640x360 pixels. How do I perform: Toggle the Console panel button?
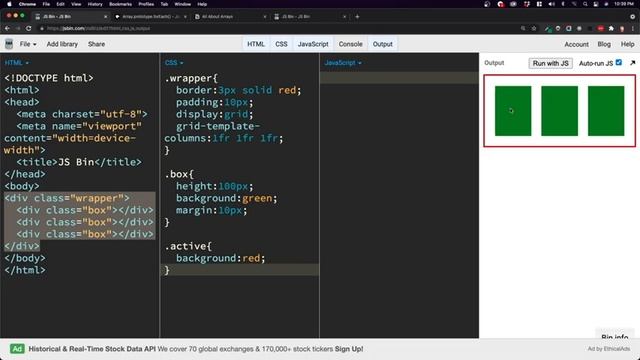point(350,44)
